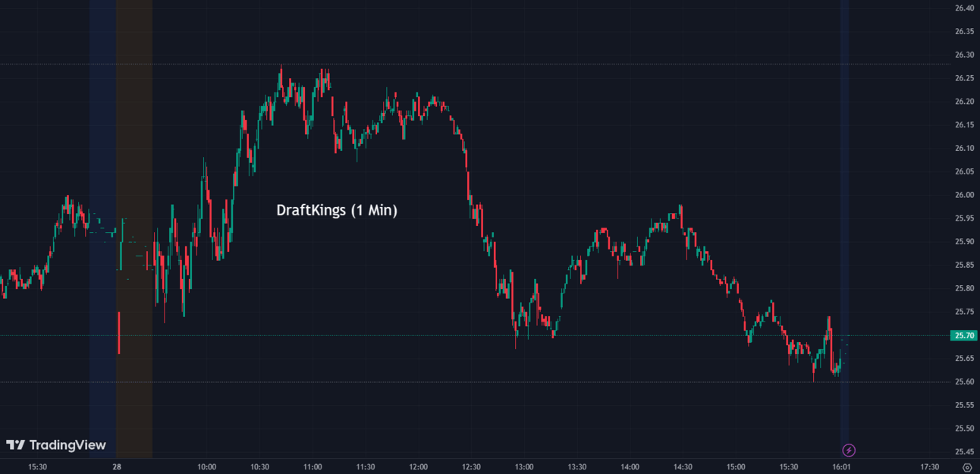Click the 25.45 price axis label
Image resolution: width=980 pixels, height=474 pixels.
(x=965, y=452)
